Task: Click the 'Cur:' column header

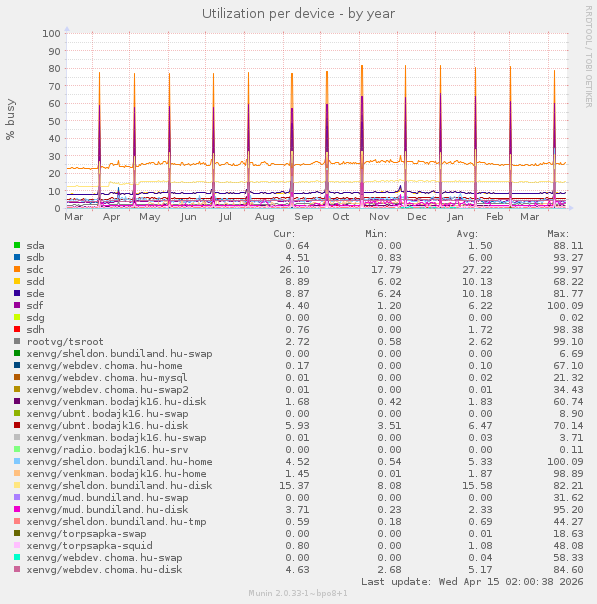Action: (284, 234)
